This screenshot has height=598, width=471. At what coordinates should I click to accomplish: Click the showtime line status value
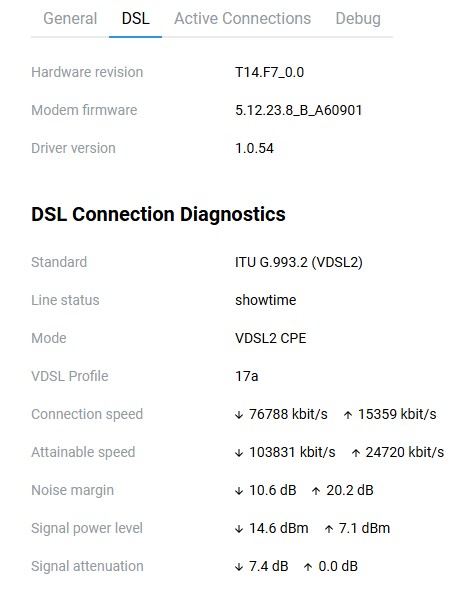coord(265,300)
